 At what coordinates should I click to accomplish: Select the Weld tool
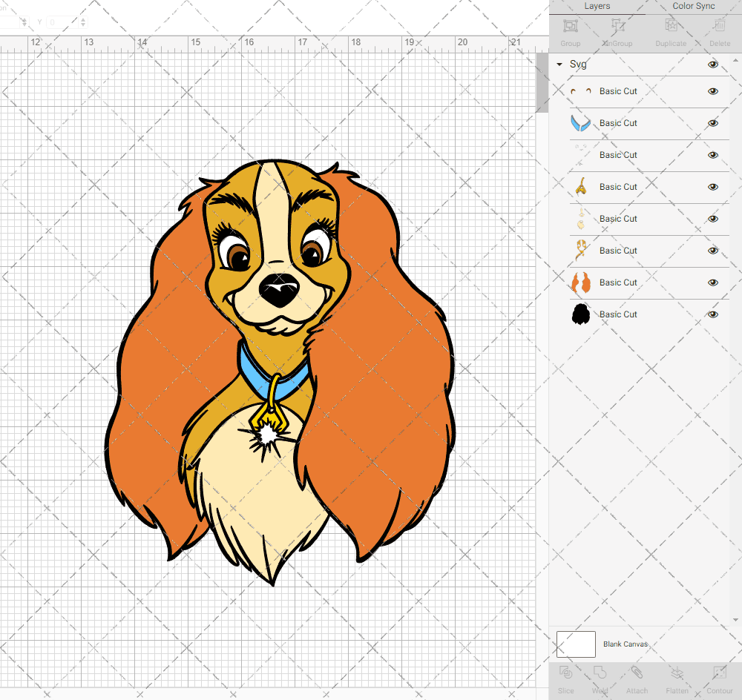point(600,673)
